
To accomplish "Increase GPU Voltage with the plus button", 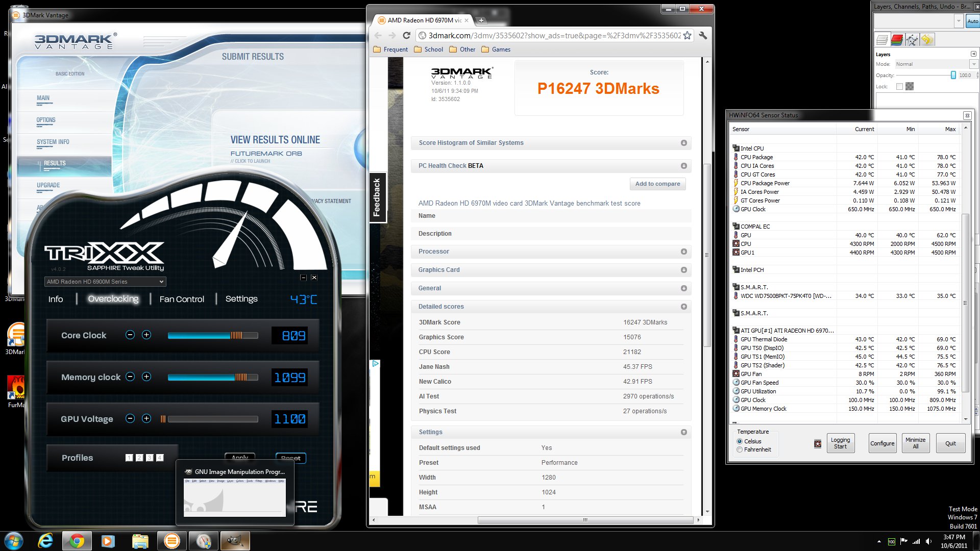I will tap(146, 418).
